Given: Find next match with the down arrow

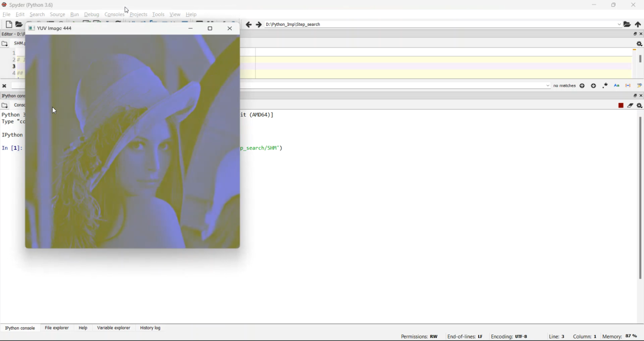Looking at the screenshot, I should [593, 86].
